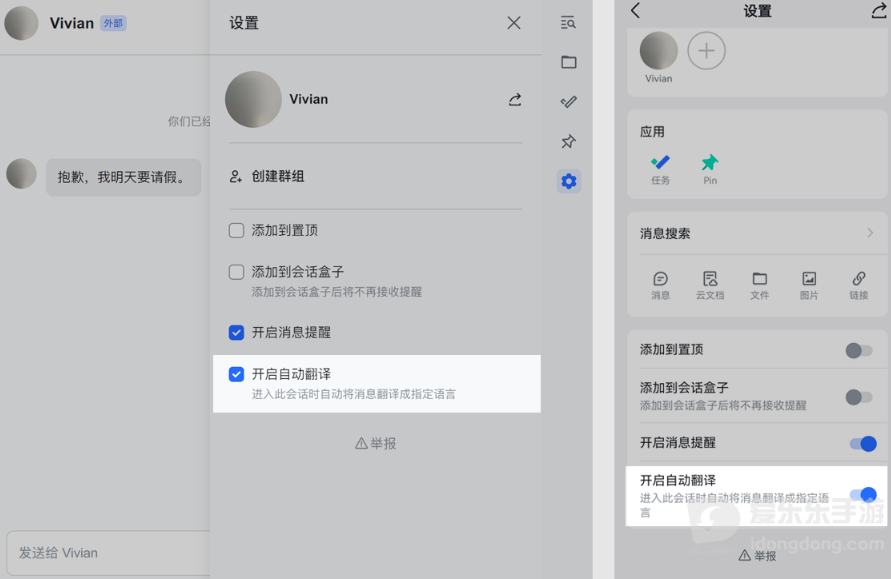Screen dimensions: 891x579
Task: Check the 添加到会话盒子 checkbox
Action: (x=236, y=272)
